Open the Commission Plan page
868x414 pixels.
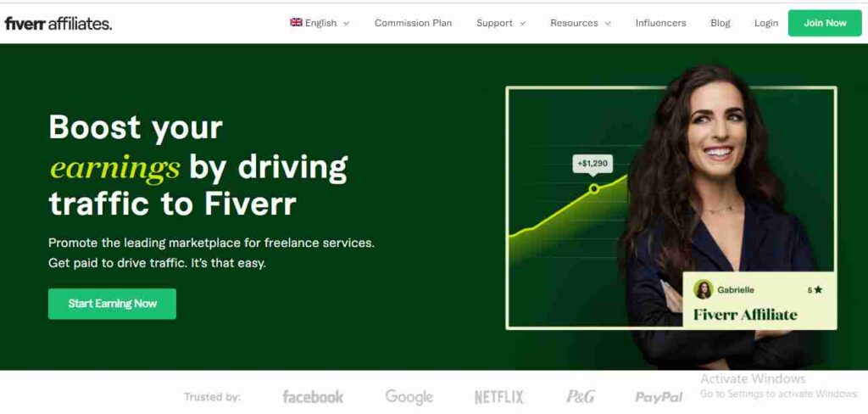tap(413, 23)
